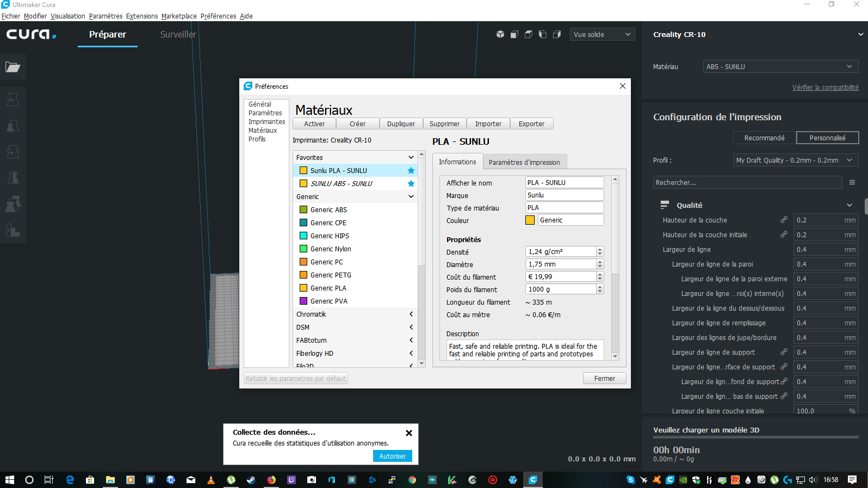
Task: Open Steam icon in taskbar
Action: 251,480
